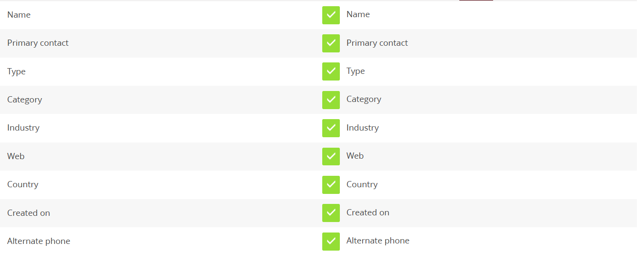
Task: Toggle the Primary contact checkbox
Action: pyautogui.click(x=331, y=43)
